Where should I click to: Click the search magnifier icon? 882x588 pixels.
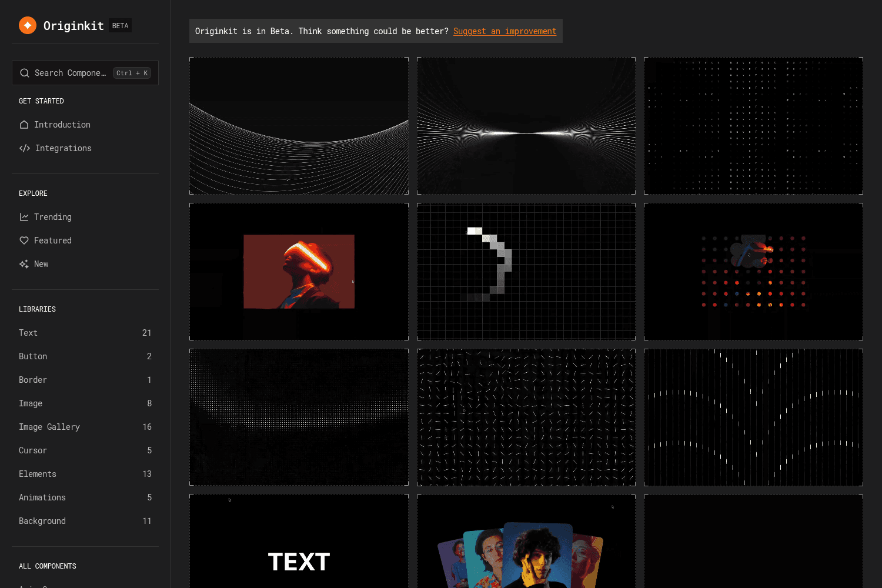click(x=25, y=73)
